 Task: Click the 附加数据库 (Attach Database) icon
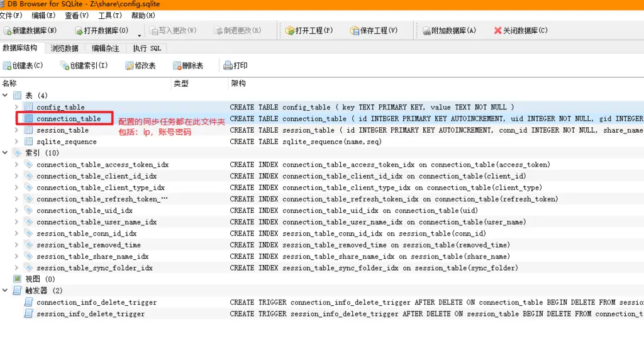pos(426,30)
